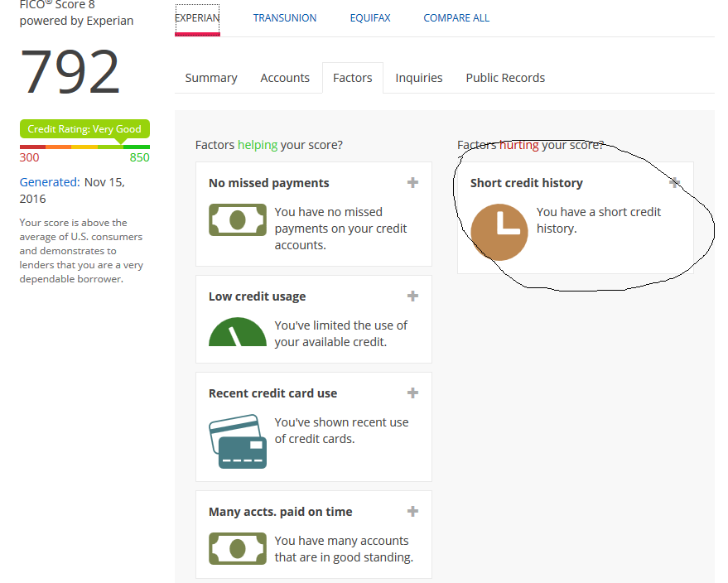View the Inquiries tab
This screenshot has width=728, height=583.
[x=418, y=78]
